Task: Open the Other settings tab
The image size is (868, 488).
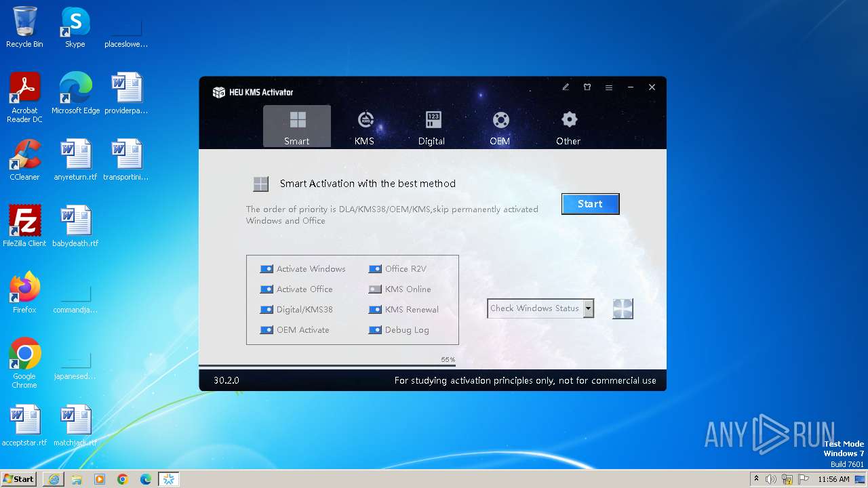Action: pyautogui.click(x=568, y=127)
